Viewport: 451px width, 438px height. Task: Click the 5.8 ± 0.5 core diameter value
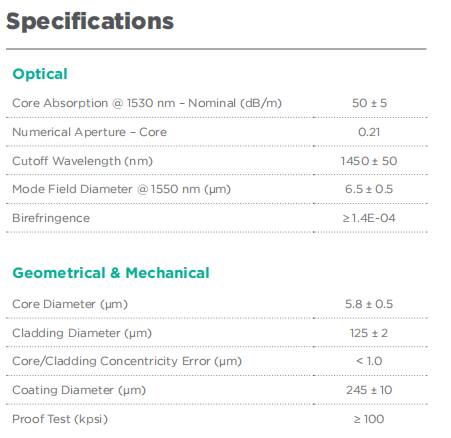369,304
